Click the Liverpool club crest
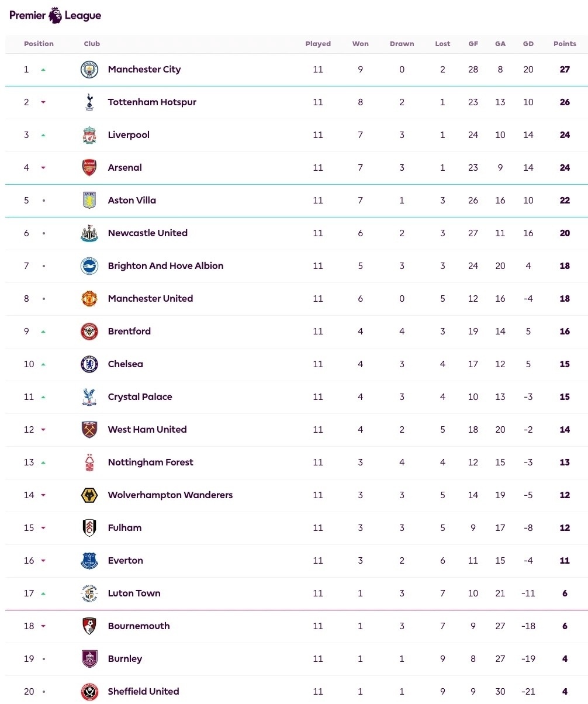This screenshot has width=588, height=704. 89,135
